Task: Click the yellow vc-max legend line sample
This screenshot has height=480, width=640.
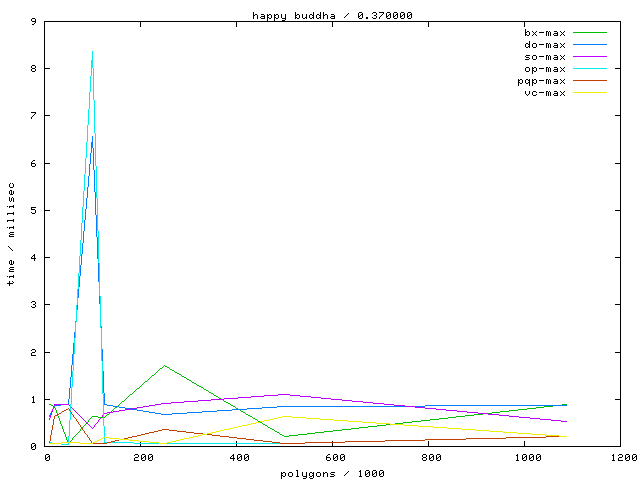Action: click(590, 93)
